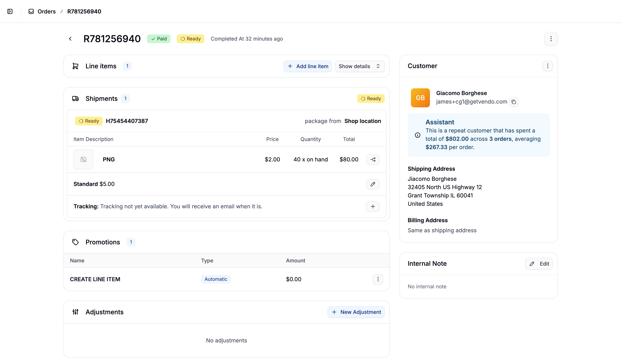This screenshot has height=364, width=622.
Task: Click the split fulfillment icon on the PNG row
Action: point(373,159)
